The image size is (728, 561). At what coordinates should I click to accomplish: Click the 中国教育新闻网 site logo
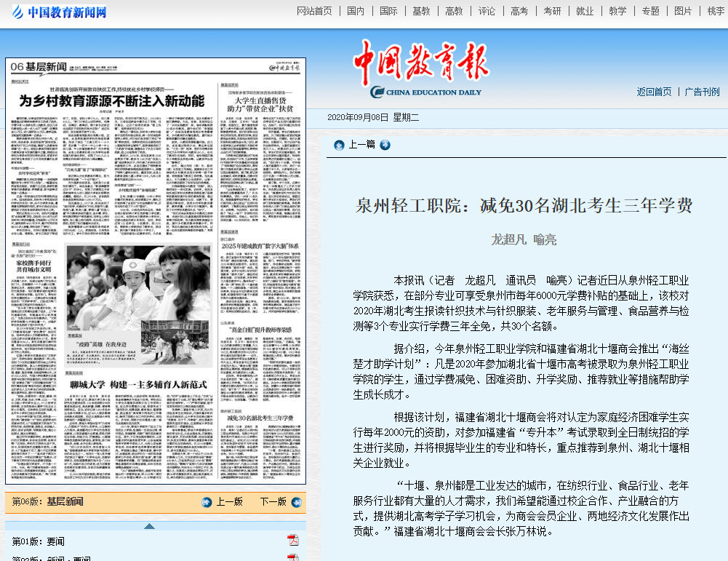tap(60, 12)
